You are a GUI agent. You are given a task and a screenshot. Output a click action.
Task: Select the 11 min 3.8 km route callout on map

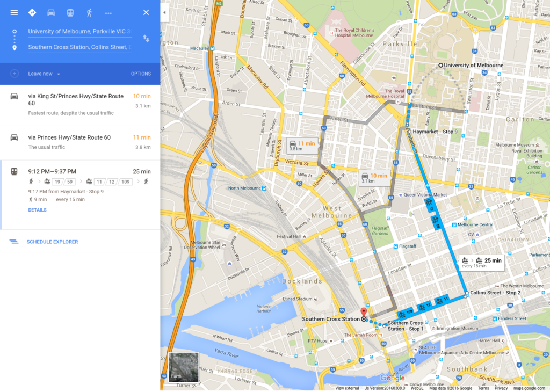pos(302,146)
